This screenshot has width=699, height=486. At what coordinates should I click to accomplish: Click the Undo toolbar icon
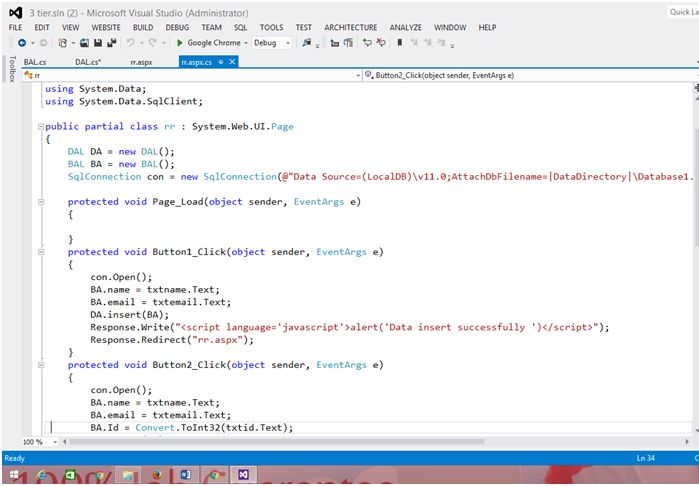tap(130, 43)
